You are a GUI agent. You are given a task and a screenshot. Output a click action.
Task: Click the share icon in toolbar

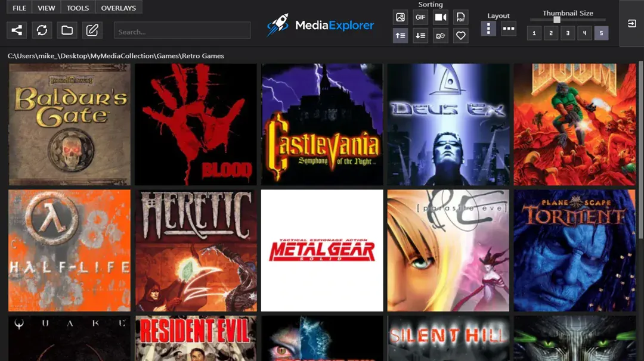point(17,30)
